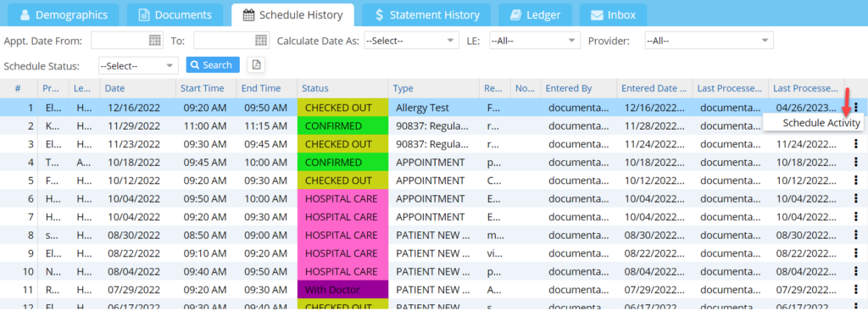Open three-dot menu for row 3
Image resolution: width=868 pixels, height=311 pixels.
pyautogui.click(x=856, y=144)
